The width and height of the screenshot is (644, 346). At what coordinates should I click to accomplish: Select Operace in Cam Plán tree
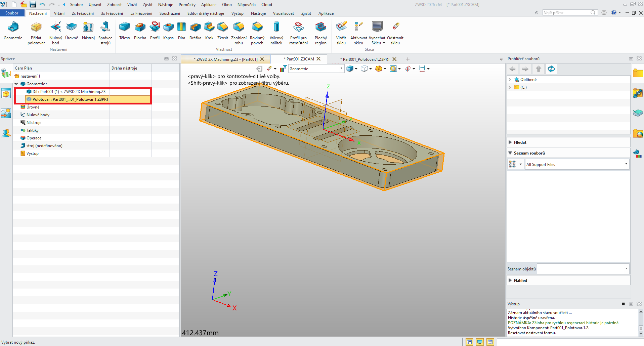(34, 138)
